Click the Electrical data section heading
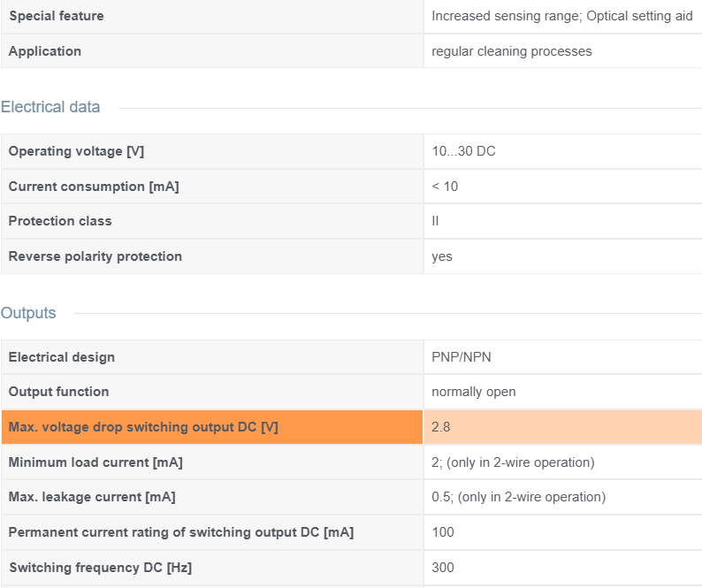Viewport: 702px width, 588px height. (x=50, y=107)
